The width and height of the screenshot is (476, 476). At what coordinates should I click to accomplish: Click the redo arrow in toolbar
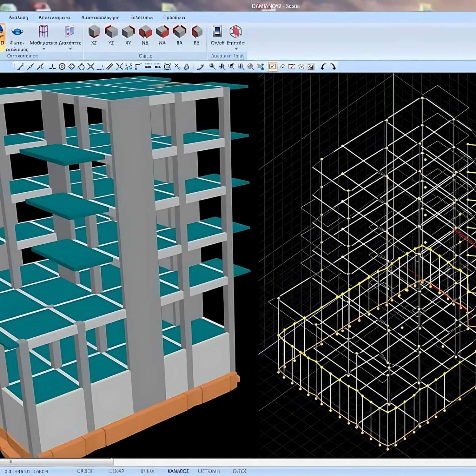333,67
